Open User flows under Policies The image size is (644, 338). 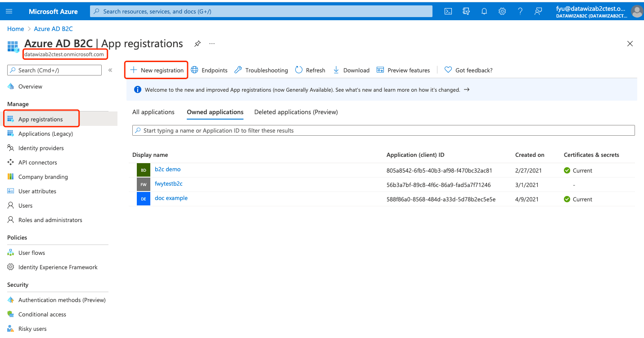coord(32,253)
